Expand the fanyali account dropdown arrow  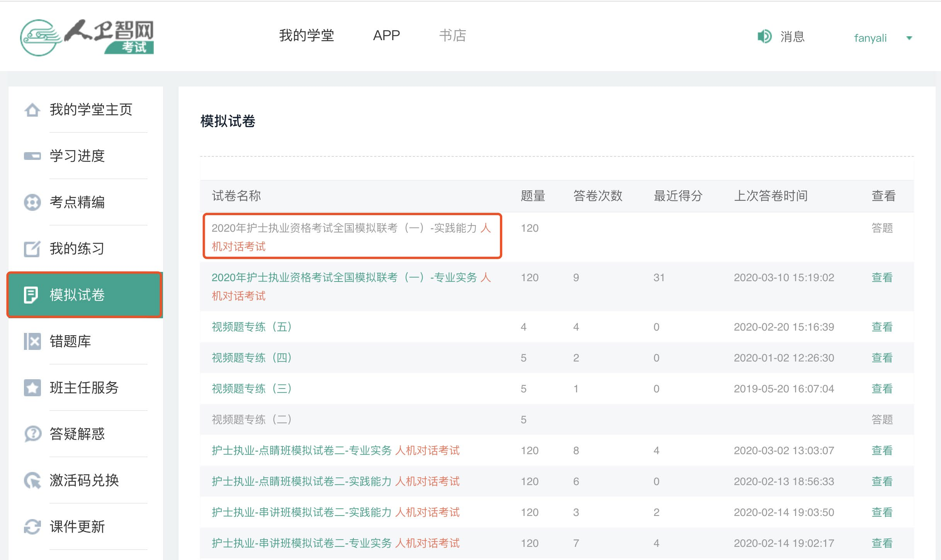909,38
